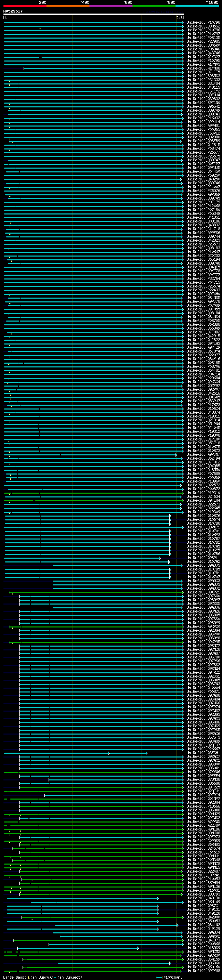222x980 pixels.
Task: Select the UniRef100_Q41351 label
Action: [203, 218]
